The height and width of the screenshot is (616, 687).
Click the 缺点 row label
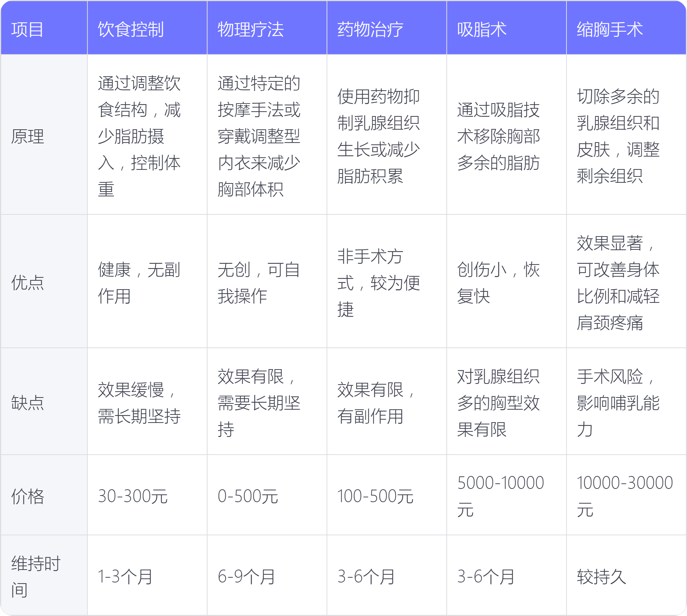28,403
